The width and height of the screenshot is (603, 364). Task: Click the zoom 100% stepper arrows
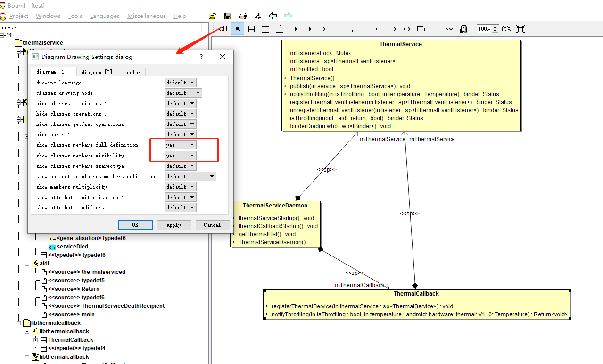click(x=495, y=29)
